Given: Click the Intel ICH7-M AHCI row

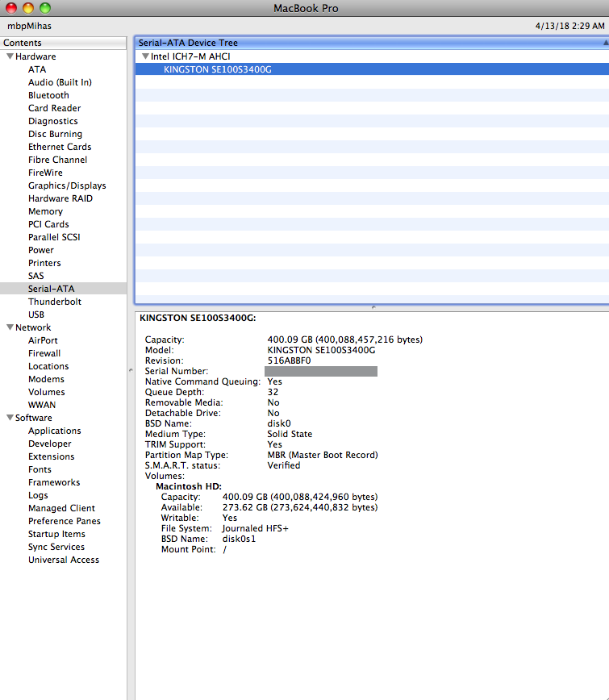Looking at the screenshot, I should [372, 56].
